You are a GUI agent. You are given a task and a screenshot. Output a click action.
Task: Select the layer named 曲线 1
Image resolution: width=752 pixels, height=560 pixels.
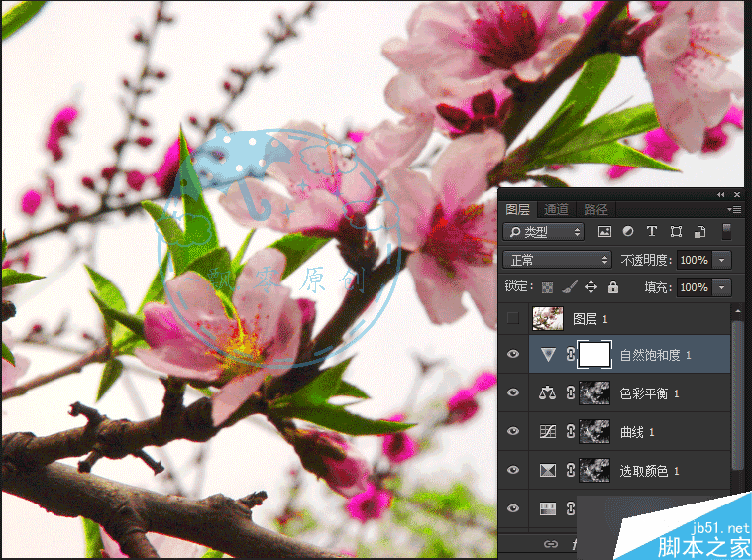pyautogui.click(x=637, y=432)
